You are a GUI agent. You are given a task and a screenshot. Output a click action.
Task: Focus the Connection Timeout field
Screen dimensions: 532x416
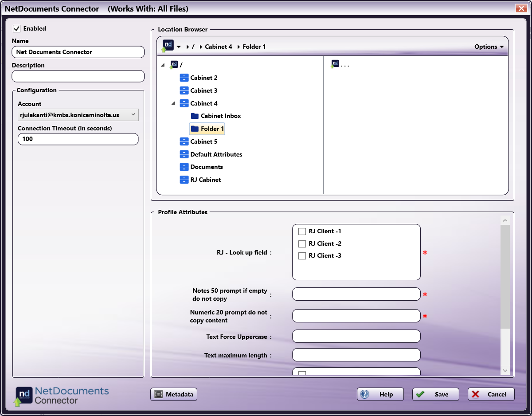(x=78, y=139)
